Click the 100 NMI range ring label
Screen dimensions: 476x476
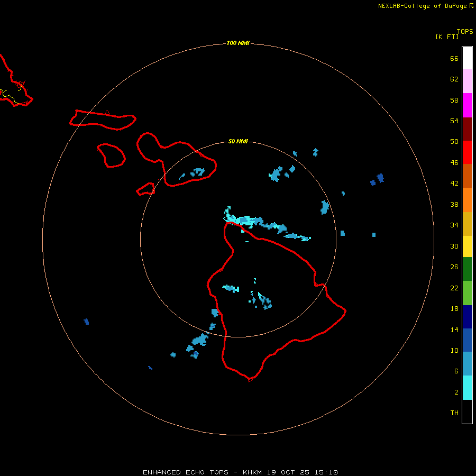pyautogui.click(x=238, y=43)
